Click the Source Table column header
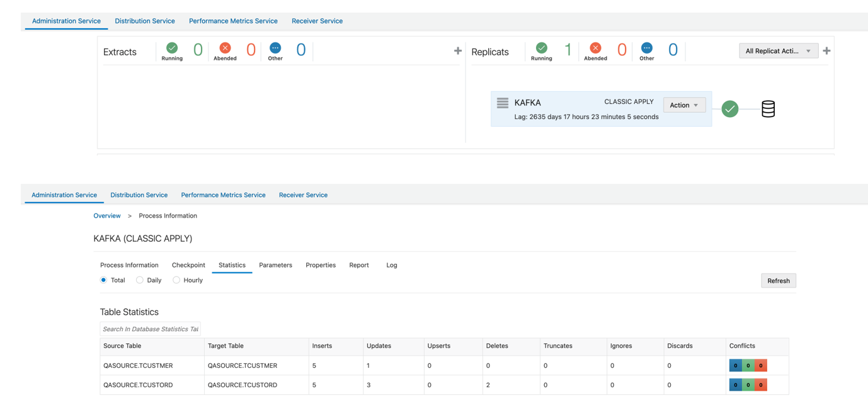868x403 pixels. pyautogui.click(x=152, y=346)
